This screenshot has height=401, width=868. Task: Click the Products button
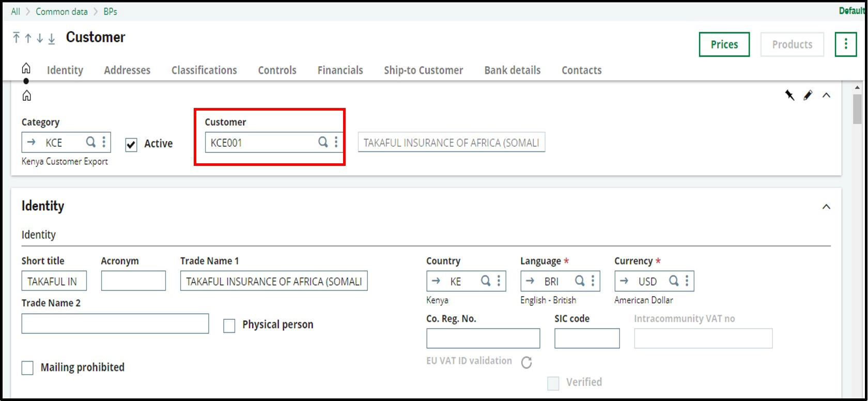(x=792, y=44)
